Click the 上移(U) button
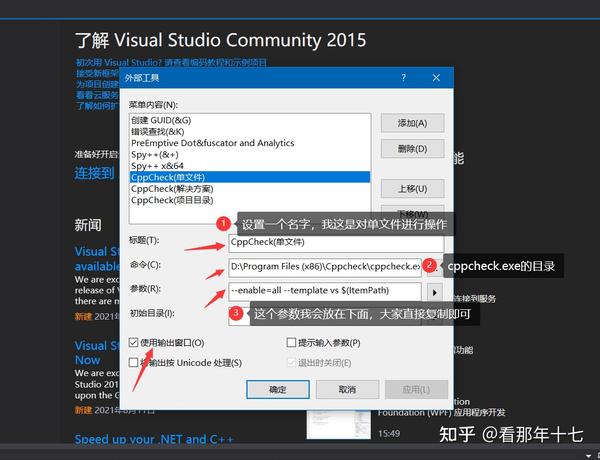 point(412,188)
